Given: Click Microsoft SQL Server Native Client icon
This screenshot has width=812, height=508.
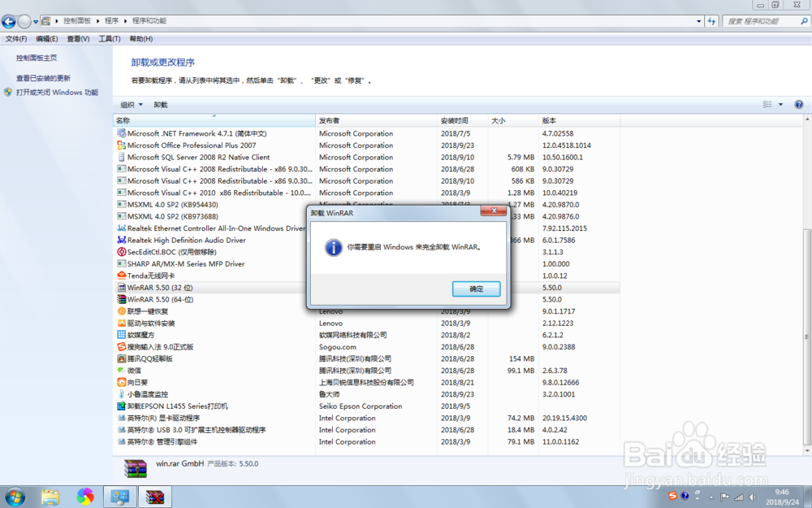Looking at the screenshot, I should click(121, 157).
